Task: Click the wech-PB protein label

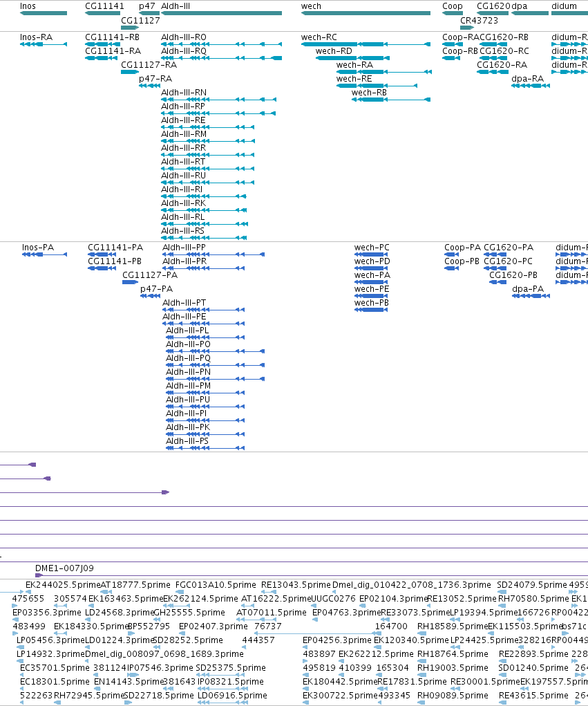Action: [x=372, y=303]
